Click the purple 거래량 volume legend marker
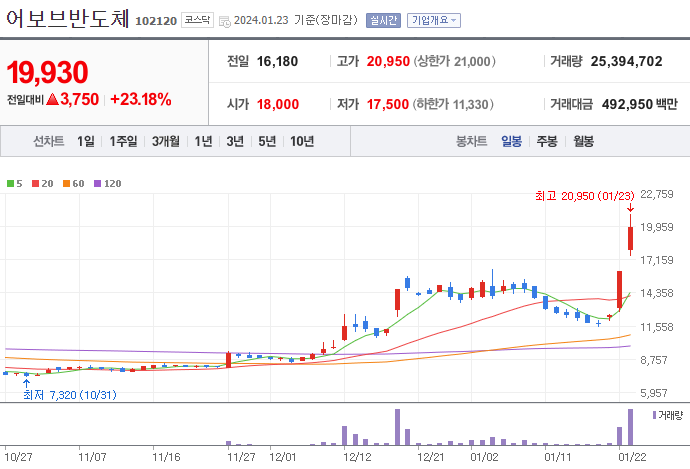The image size is (690, 469). (x=654, y=415)
